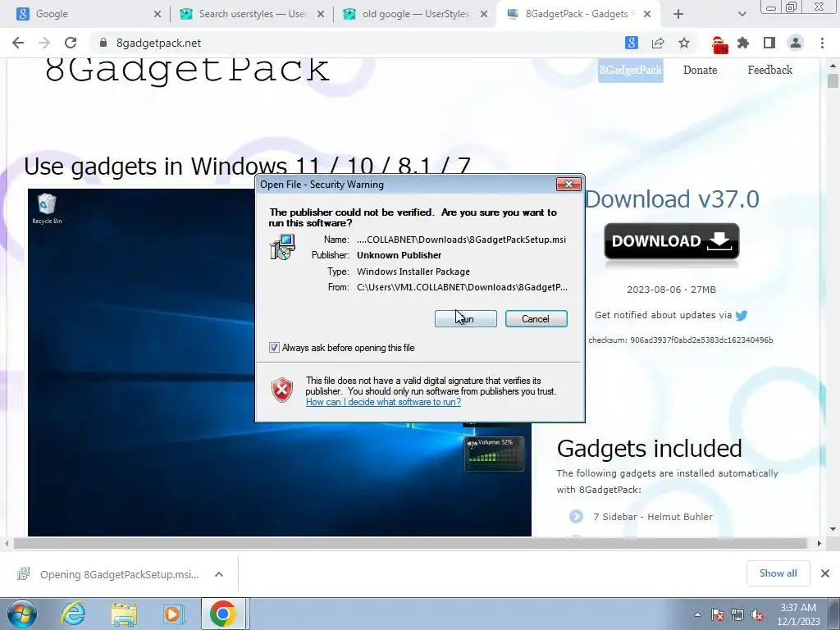Go back to previous page
Viewport: 840px width, 630px height.
(18, 43)
